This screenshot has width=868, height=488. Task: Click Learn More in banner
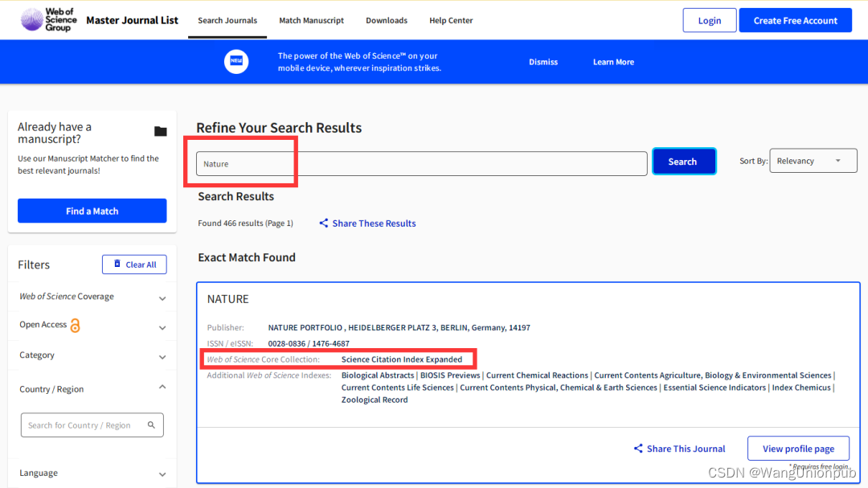point(613,62)
